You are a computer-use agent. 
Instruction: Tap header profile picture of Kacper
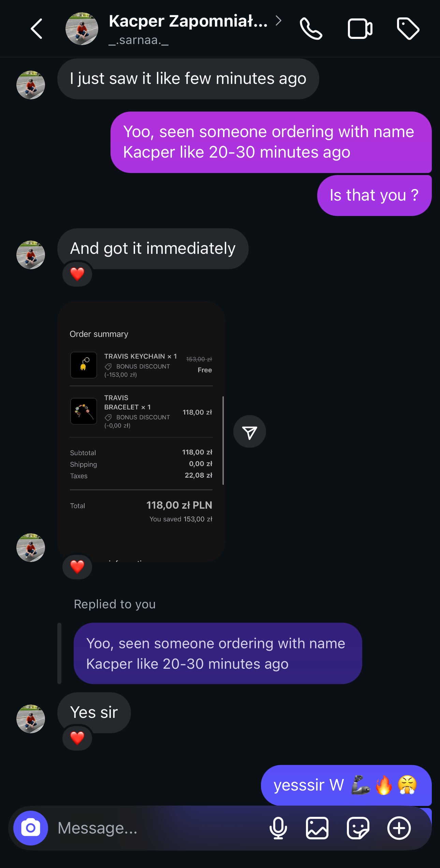click(82, 29)
